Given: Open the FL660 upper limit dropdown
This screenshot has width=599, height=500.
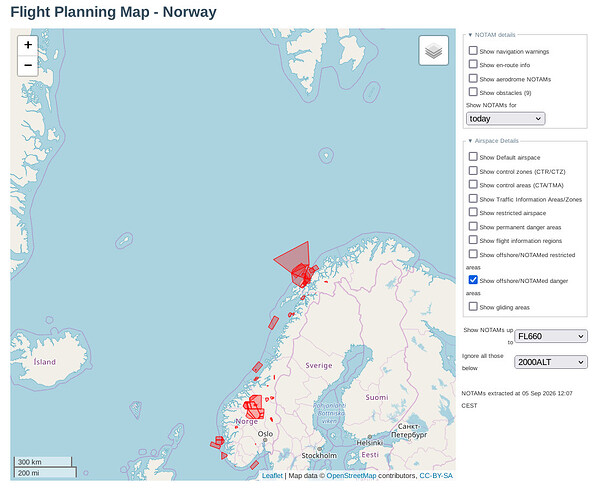Looking at the screenshot, I should click(551, 337).
